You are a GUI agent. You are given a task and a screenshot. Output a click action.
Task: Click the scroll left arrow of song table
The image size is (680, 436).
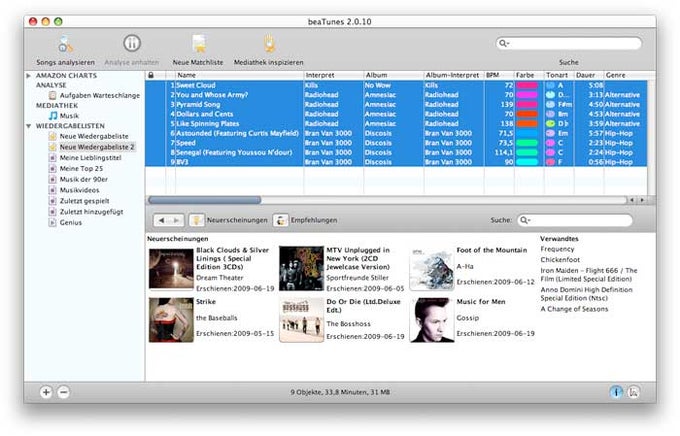pyautogui.click(x=632, y=200)
